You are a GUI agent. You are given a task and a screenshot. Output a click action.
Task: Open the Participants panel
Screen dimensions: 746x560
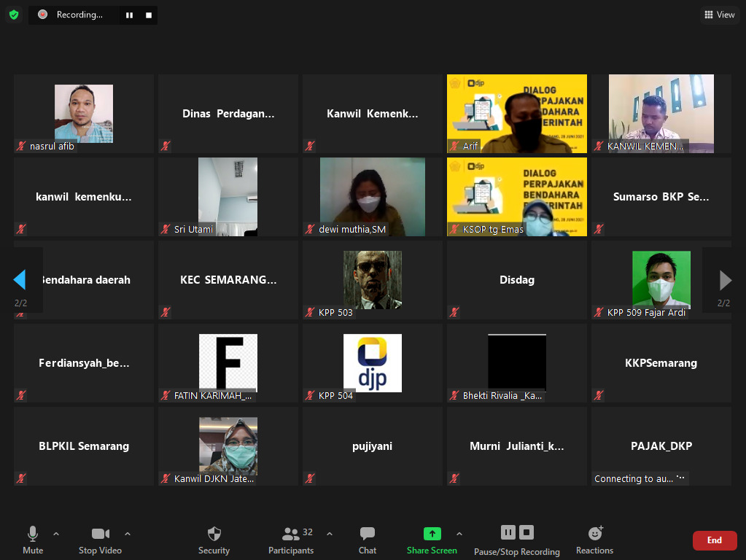point(291,539)
